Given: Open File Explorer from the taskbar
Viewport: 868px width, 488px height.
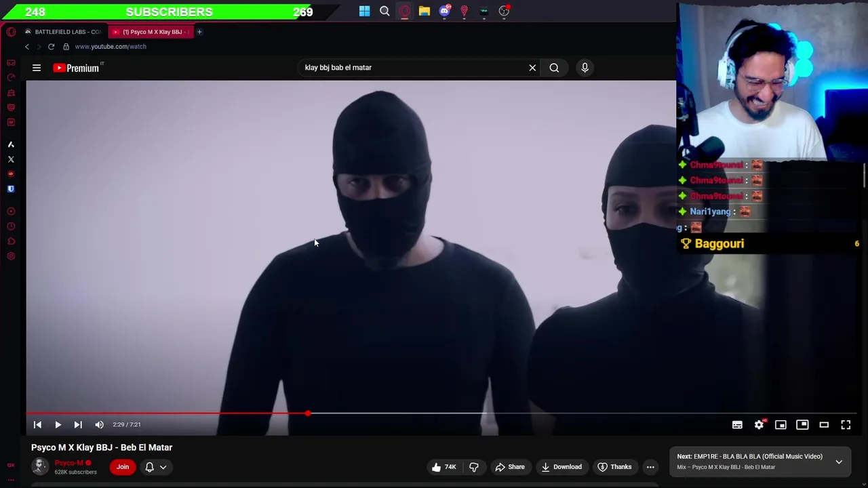Looking at the screenshot, I should (x=424, y=11).
